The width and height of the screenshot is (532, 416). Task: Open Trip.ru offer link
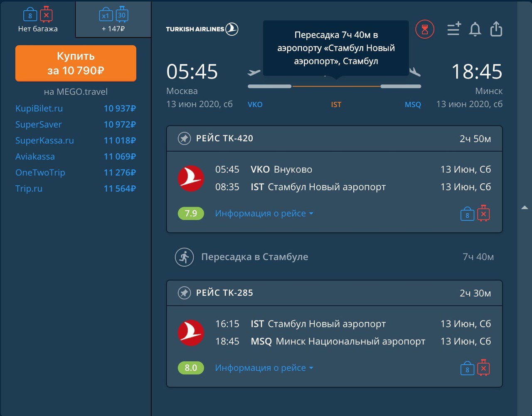29,188
